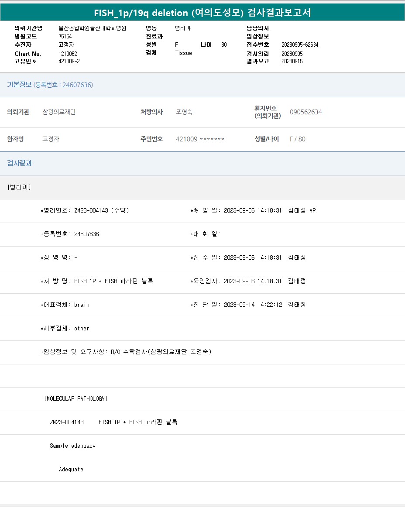The height and width of the screenshot is (532, 405).
Task: Click the [MOLECULAR PATHOLOGY] heading
Action: (76, 398)
